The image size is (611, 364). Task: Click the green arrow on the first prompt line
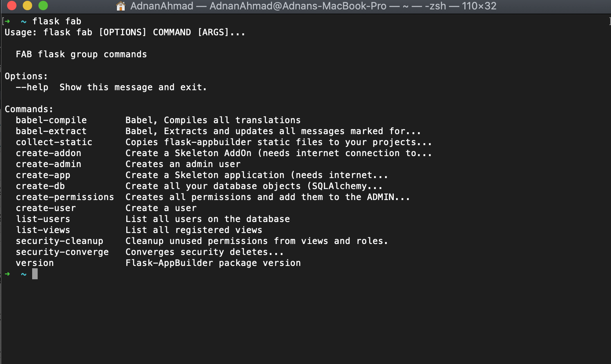(x=7, y=21)
